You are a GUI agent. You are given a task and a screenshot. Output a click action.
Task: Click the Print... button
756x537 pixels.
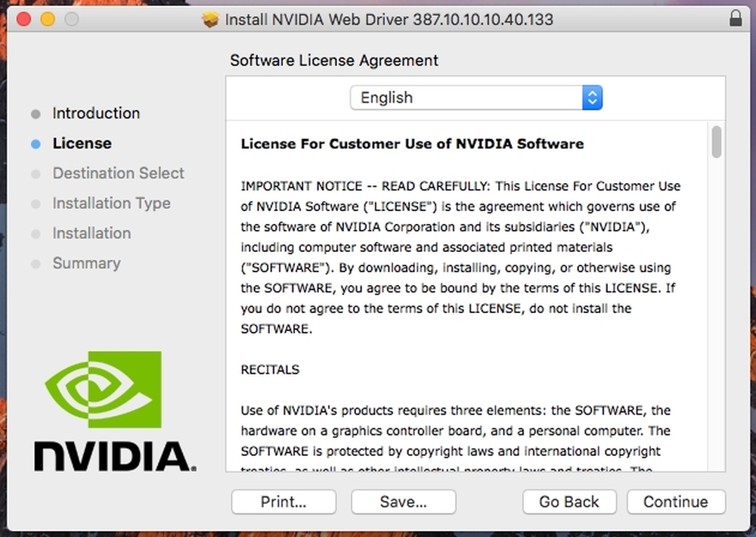tap(283, 501)
